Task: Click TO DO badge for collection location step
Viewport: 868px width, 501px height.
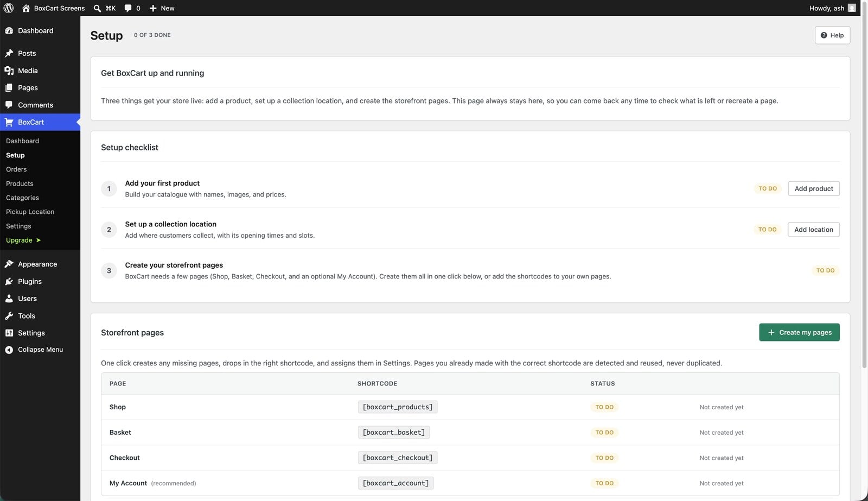Action: pyautogui.click(x=768, y=230)
